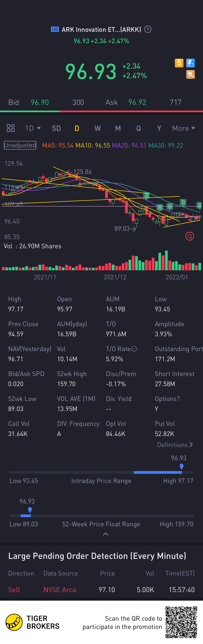Tap the blue lightning bolt icon
Image resolution: width=203 pixels, height=644 pixels.
(191, 63)
